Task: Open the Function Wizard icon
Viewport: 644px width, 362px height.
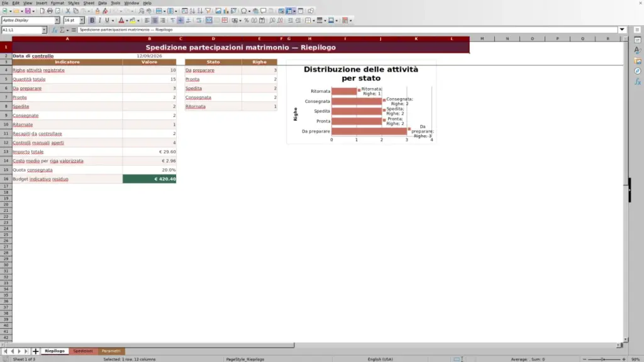Action: 54,30
